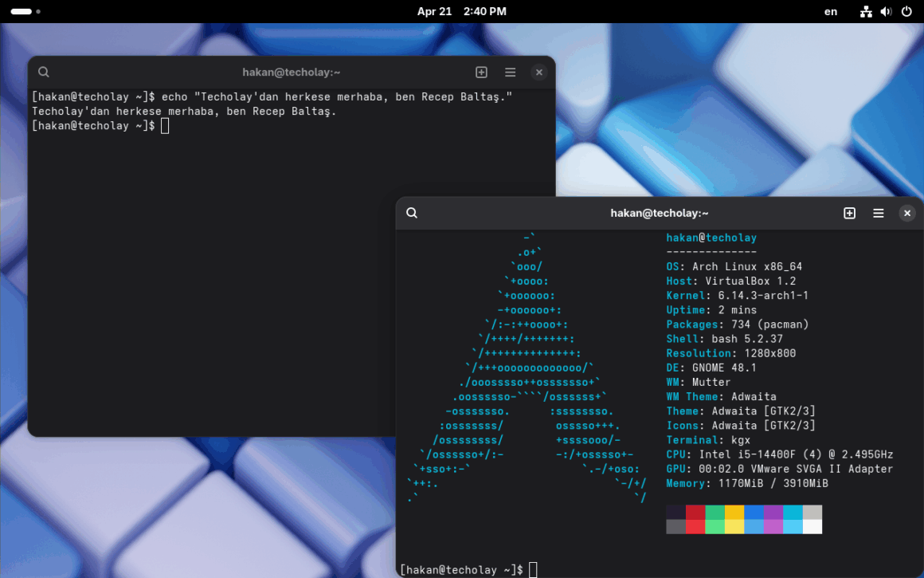Click the white swatch in bottom palette row
The height and width of the screenshot is (578, 924).
(x=812, y=527)
